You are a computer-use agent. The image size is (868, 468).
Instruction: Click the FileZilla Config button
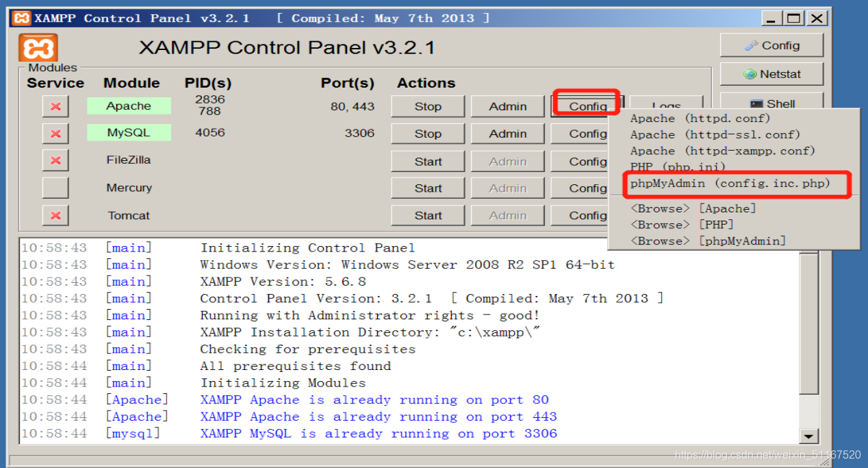coord(579,161)
